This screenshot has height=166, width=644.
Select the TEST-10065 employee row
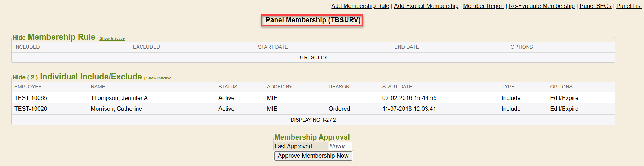31,98
